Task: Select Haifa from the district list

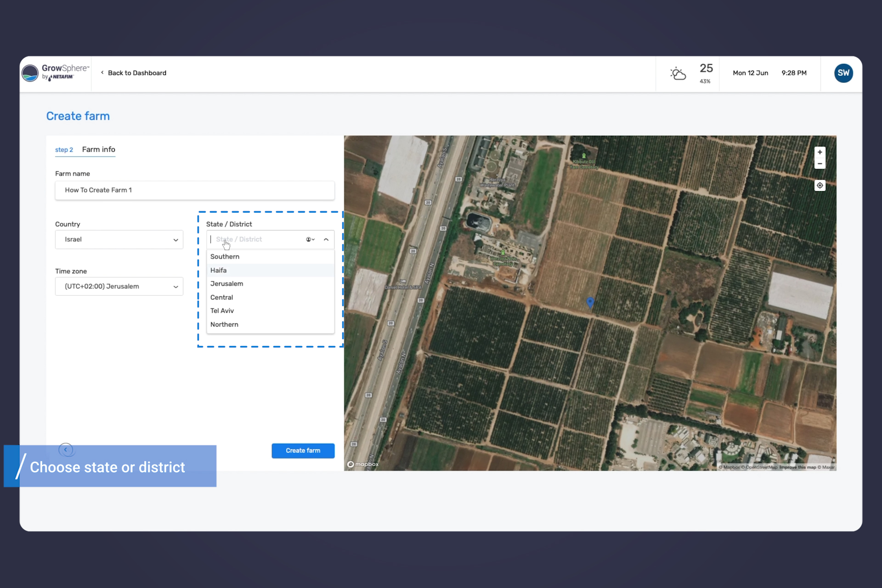Action: (x=219, y=271)
